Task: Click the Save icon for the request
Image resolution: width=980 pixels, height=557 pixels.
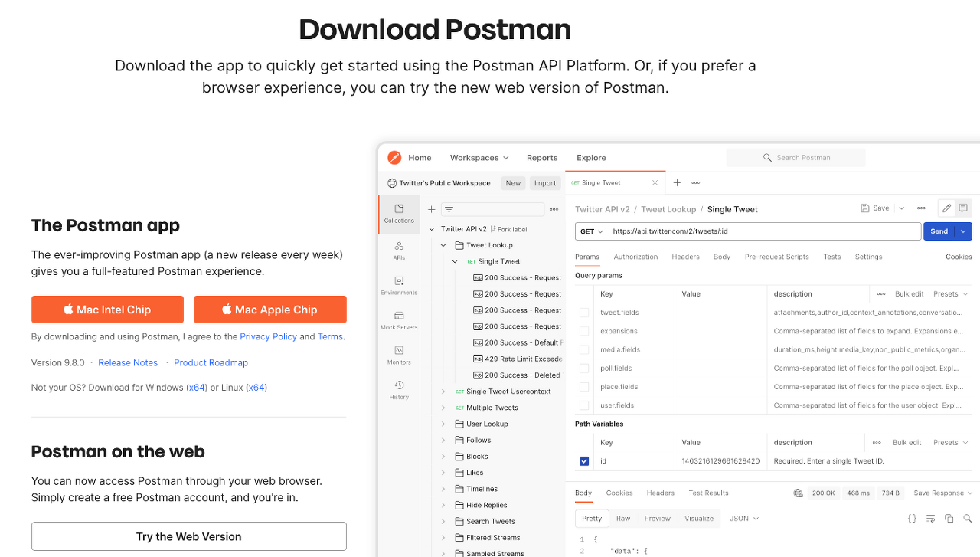Action: [x=864, y=208]
